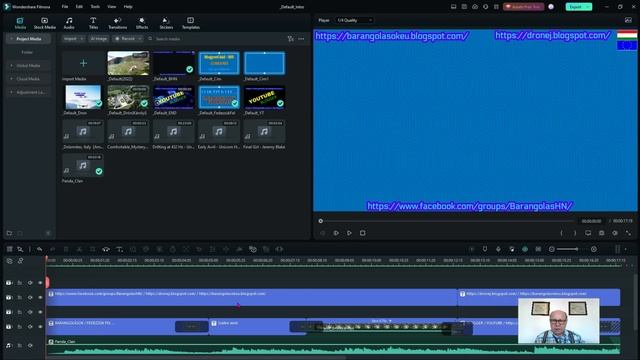The image size is (640, 360).
Task: Click the image view icon atop player
Action: click(x=628, y=20)
